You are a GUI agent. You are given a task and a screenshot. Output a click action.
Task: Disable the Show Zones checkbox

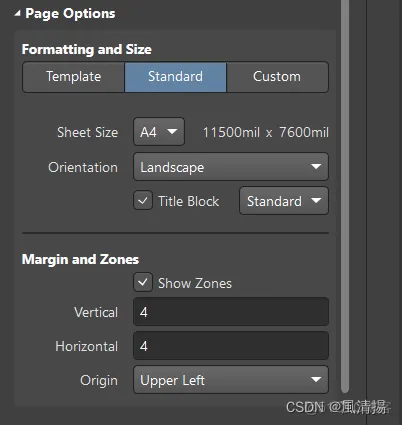(143, 282)
